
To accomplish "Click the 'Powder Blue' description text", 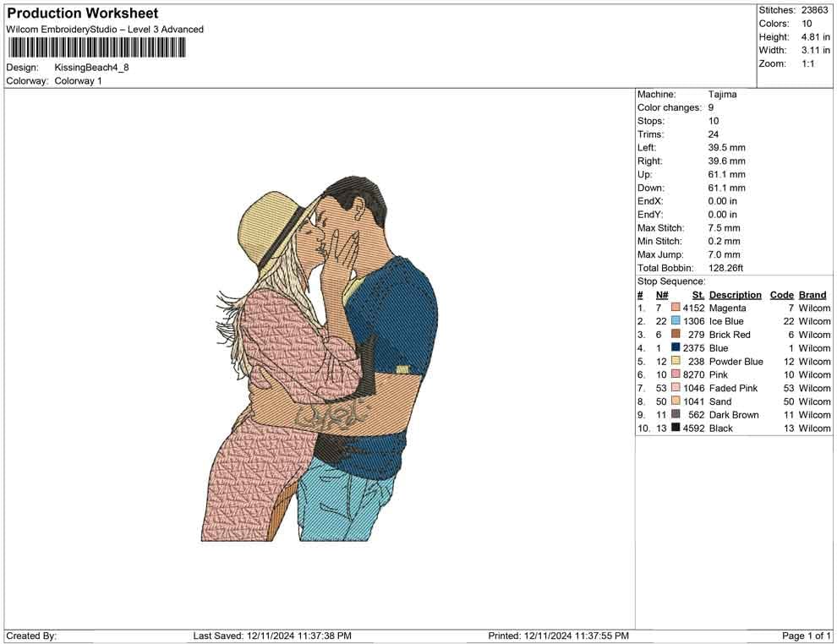I will click(x=736, y=361).
